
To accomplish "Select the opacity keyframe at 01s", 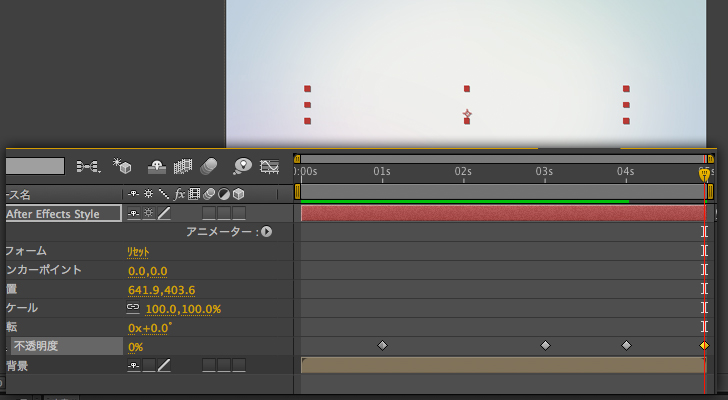I will tap(382, 345).
